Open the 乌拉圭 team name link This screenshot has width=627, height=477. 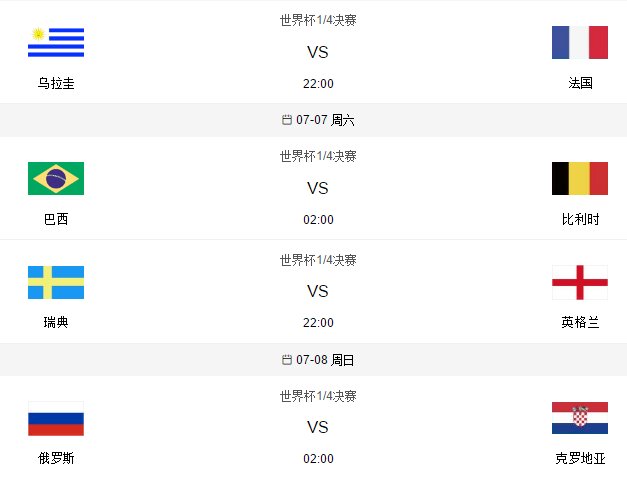point(56,83)
